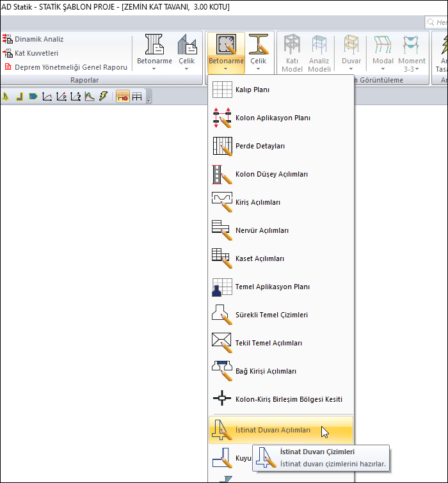Click the yellow retaining wall icon in small toolbar
448x483 pixels.
point(6,97)
